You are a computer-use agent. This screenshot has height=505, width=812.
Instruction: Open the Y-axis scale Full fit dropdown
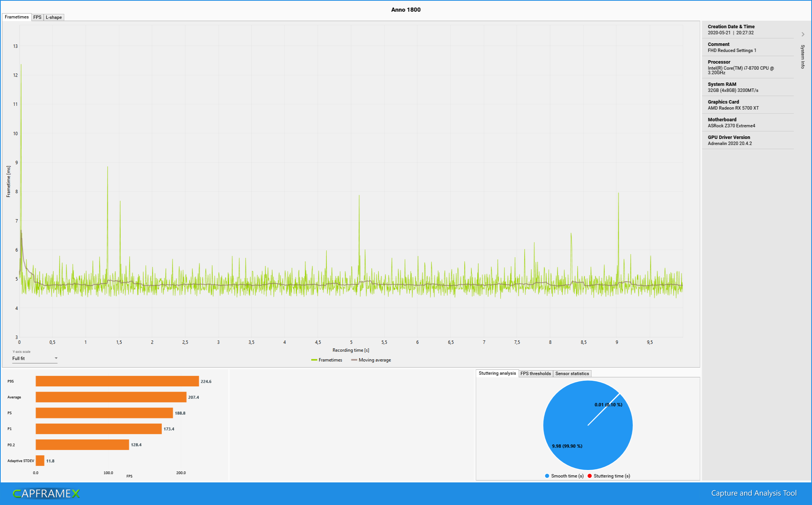point(34,359)
